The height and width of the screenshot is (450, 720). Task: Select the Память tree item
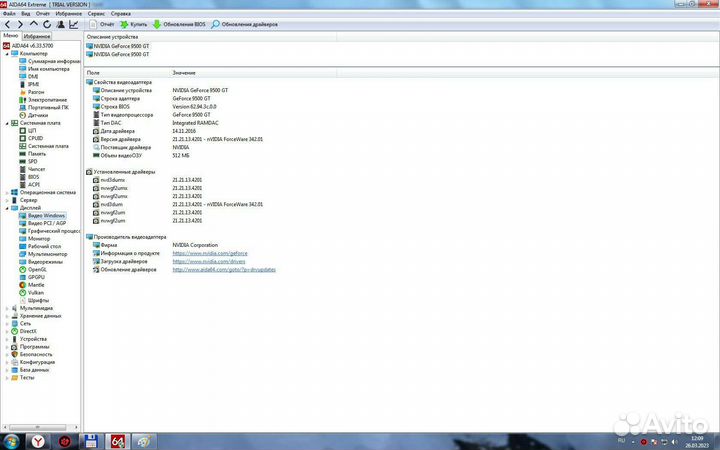tap(33, 154)
